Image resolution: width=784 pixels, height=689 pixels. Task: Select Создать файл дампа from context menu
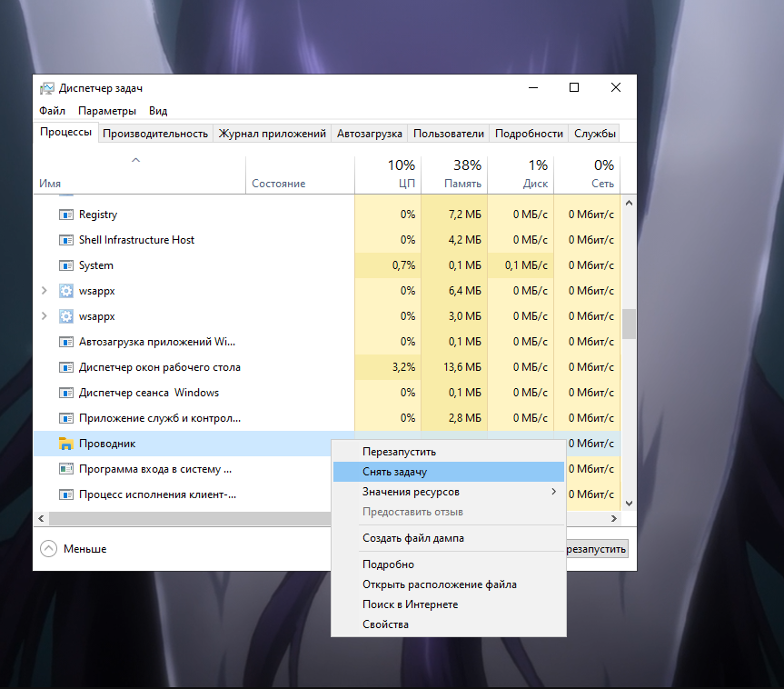pos(449,538)
